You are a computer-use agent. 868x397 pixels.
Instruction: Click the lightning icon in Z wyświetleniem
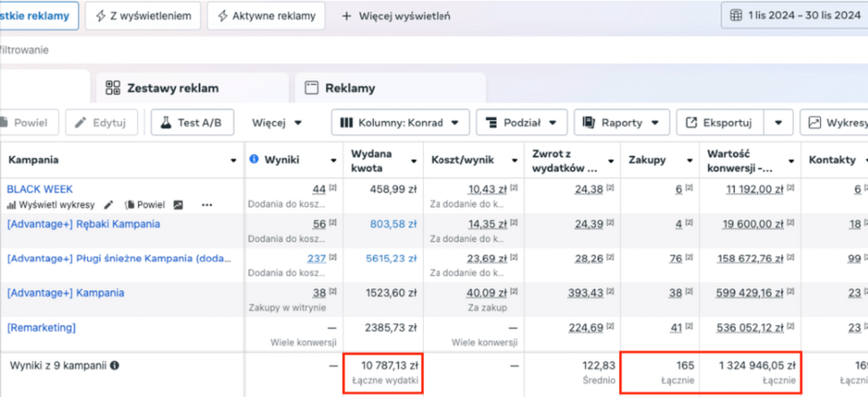(x=101, y=16)
